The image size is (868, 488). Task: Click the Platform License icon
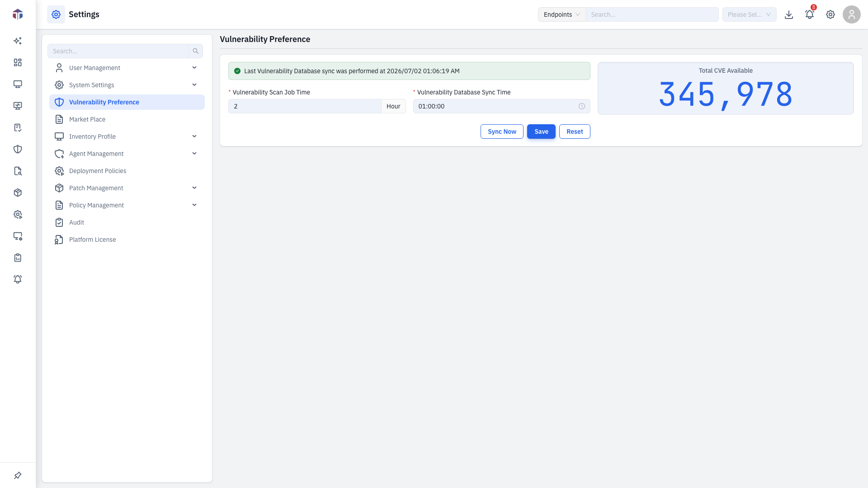59,239
